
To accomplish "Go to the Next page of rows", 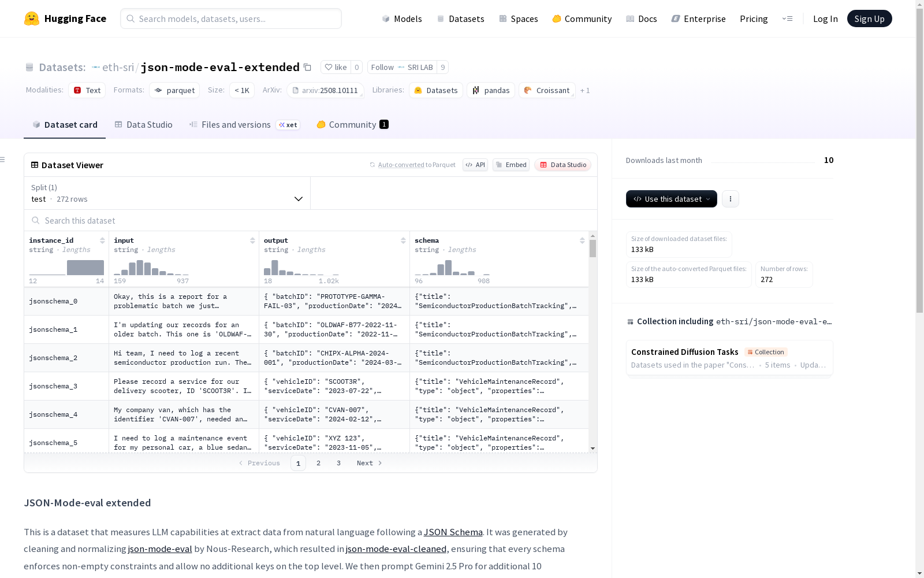I will click(x=370, y=463).
